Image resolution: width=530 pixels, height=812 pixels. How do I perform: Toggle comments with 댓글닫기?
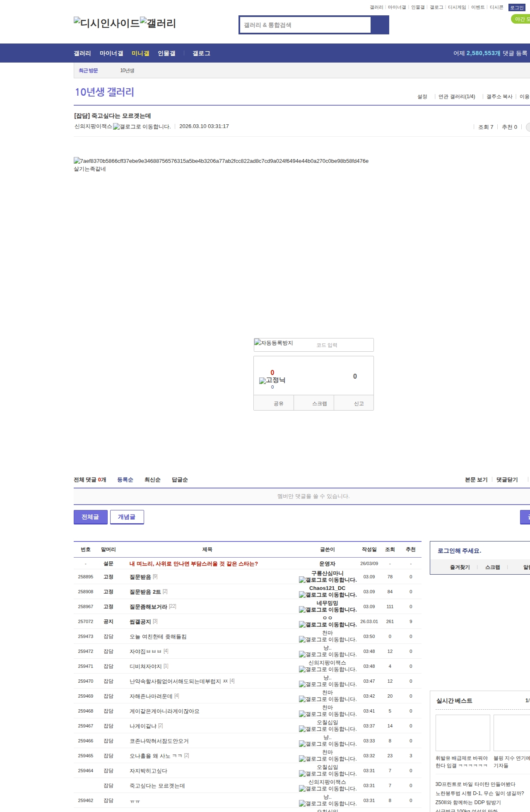pos(507,480)
